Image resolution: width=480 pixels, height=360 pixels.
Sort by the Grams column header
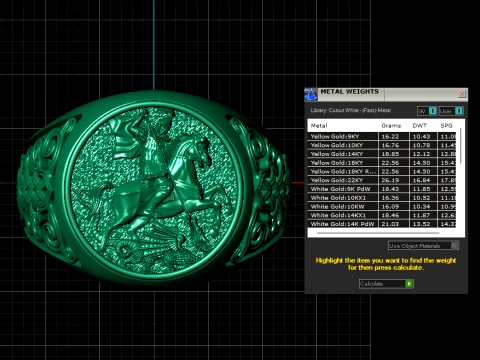pyautogui.click(x=391, y=126)
